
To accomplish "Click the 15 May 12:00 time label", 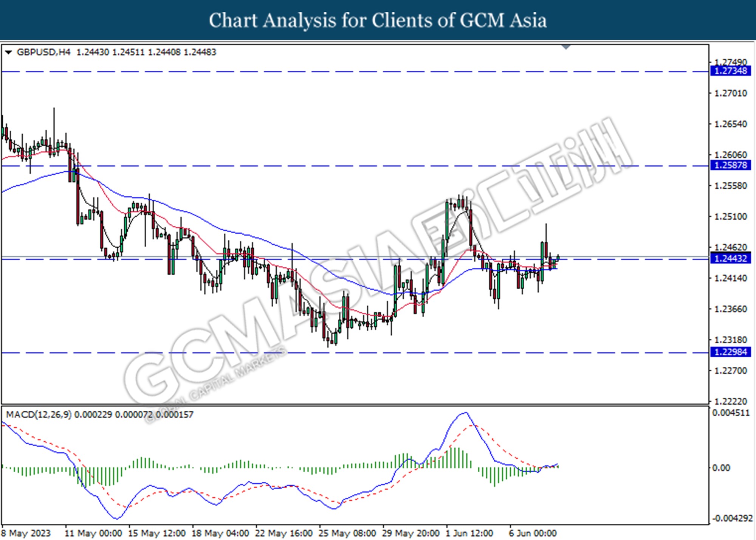I will (x=157, y=534).
